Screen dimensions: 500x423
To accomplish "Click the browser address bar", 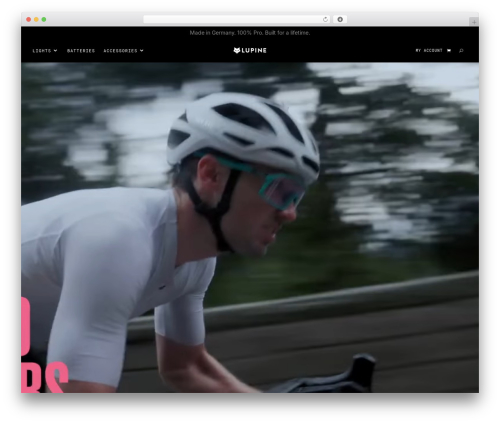I will click(237, 19).
